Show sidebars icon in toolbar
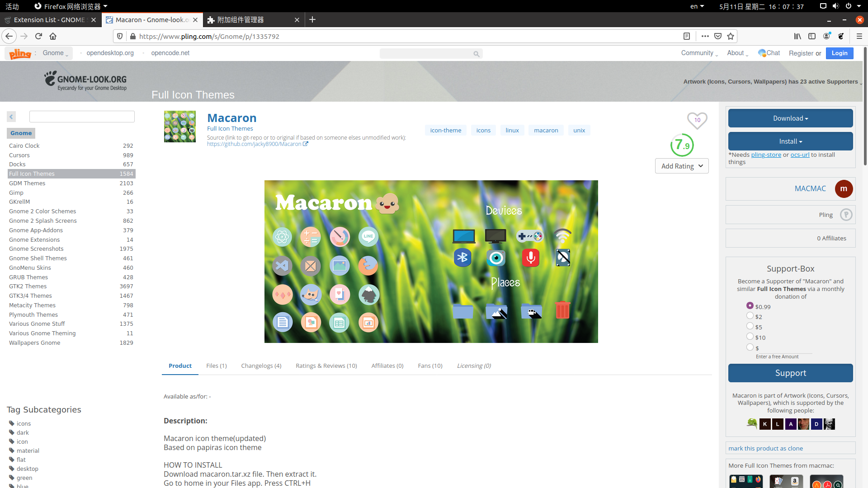Image resolution: width=868 pixels, height=488 pixels. tap(812, 36)
